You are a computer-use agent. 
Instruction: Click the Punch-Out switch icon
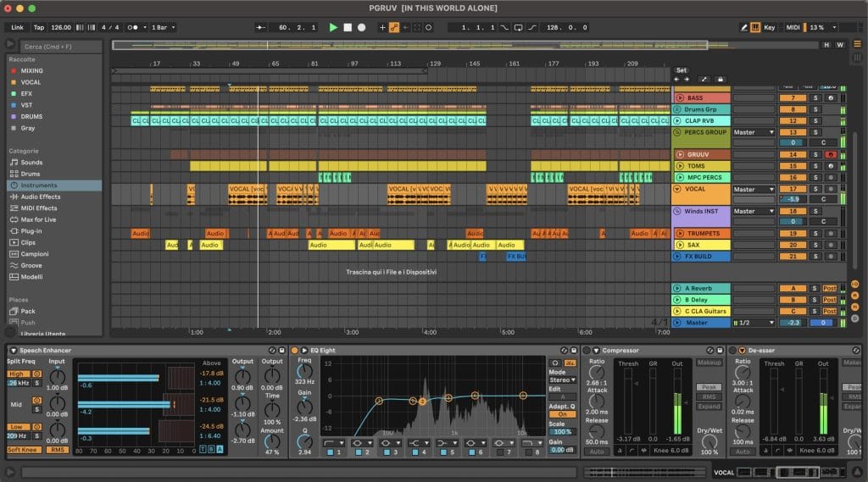(532, 27)
